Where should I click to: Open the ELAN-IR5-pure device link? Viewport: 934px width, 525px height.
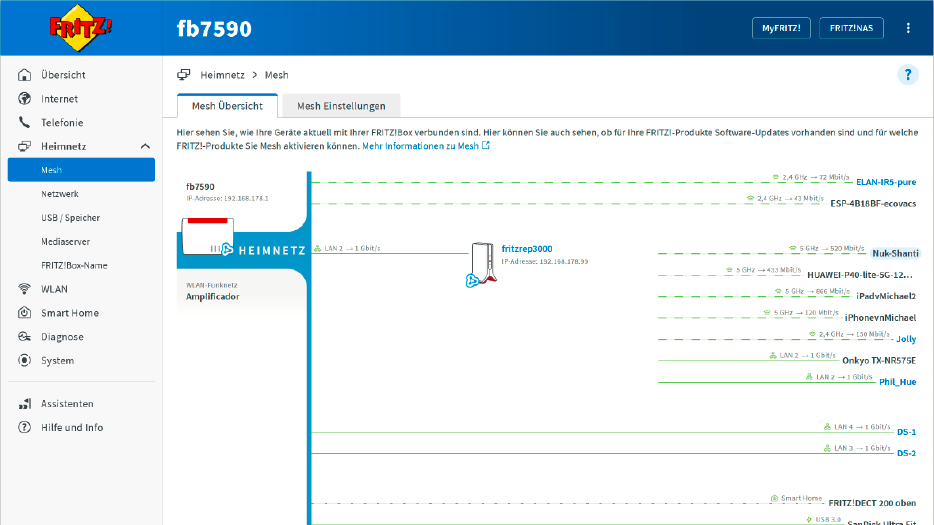(x=886, y=182)
